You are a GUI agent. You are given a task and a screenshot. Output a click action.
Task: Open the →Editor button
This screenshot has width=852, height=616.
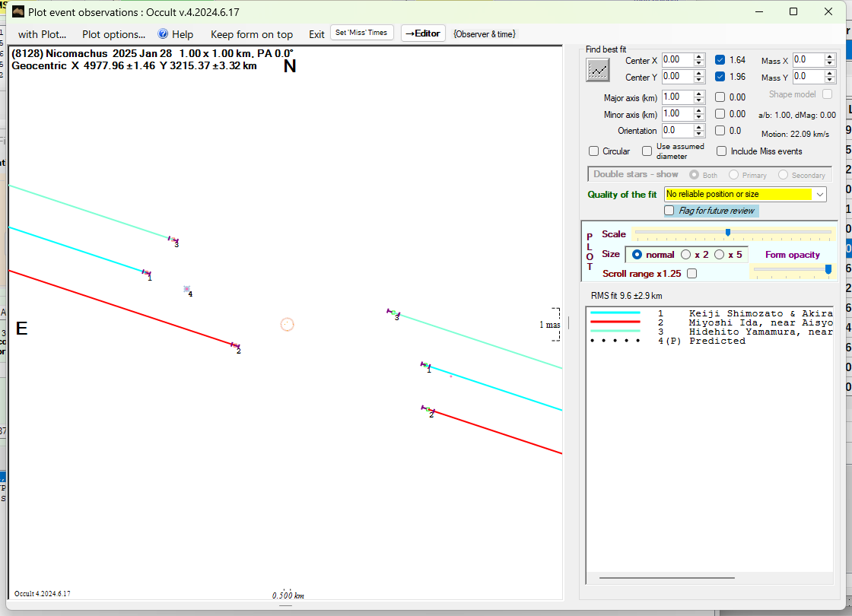(x=423, y=33)
